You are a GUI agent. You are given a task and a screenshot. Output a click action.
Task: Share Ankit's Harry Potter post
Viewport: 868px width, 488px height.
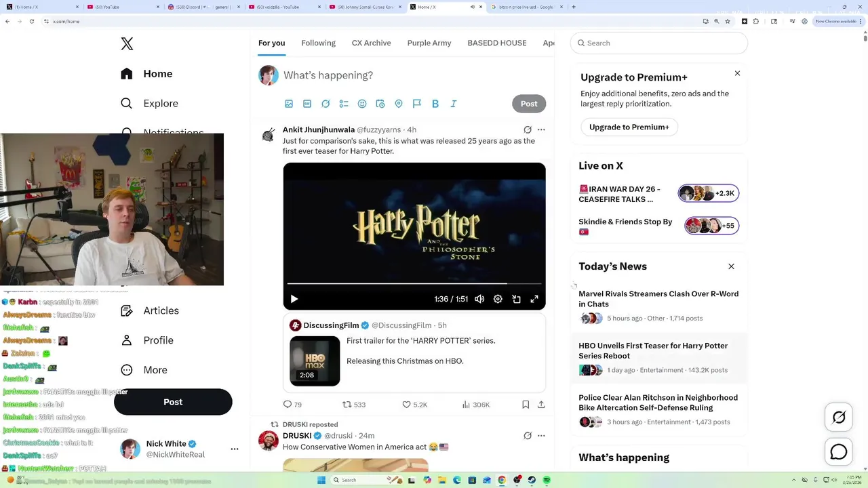click(541, 405)
